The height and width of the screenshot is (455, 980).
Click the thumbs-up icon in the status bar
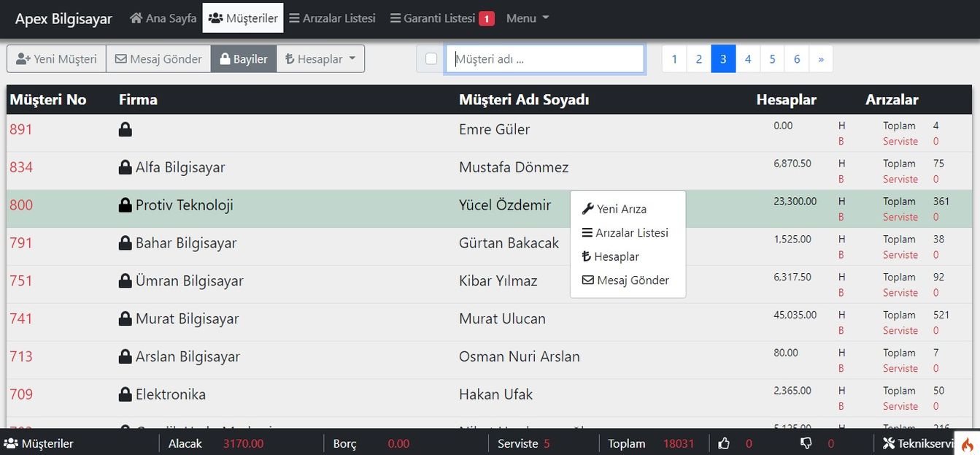(x=724, y=443)
